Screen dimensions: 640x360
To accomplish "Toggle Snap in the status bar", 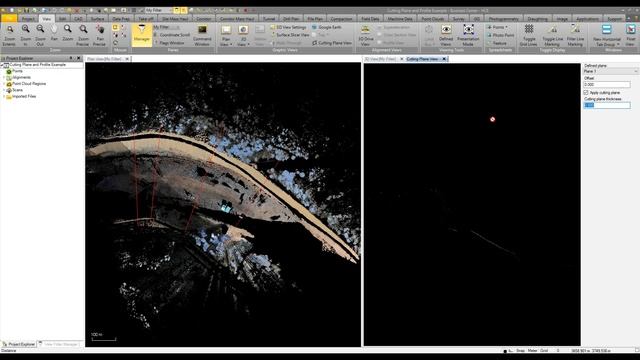I will 520,351.
